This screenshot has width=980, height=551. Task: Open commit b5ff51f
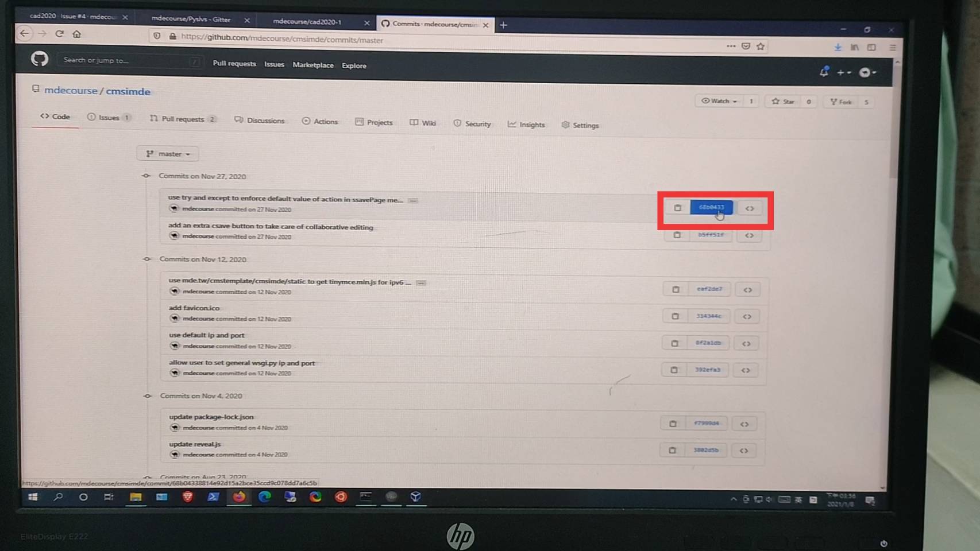point(711,235)
